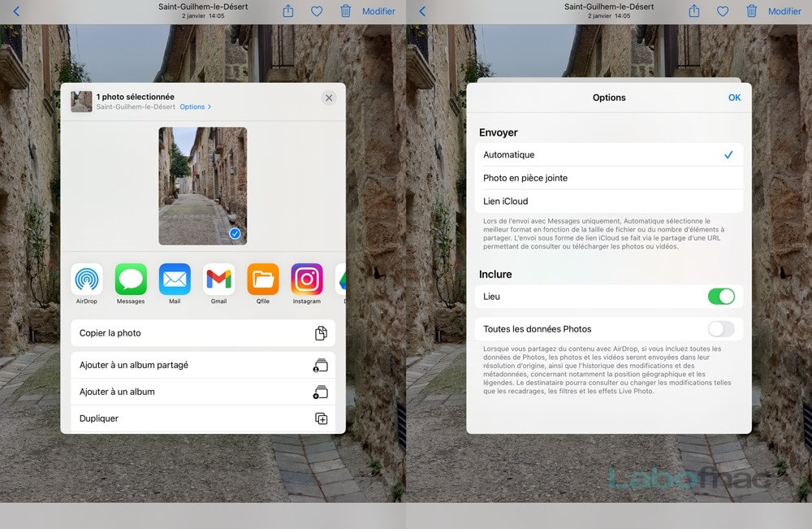This screenshot has height=529, width=812.
Task: Tap trash icon in right screen toolbar
Action: [x=751, y=11]
